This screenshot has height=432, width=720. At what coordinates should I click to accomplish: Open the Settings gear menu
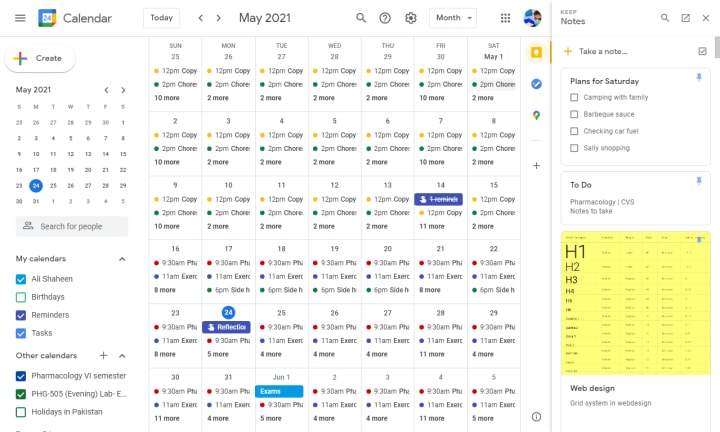[x=411, y=18]
